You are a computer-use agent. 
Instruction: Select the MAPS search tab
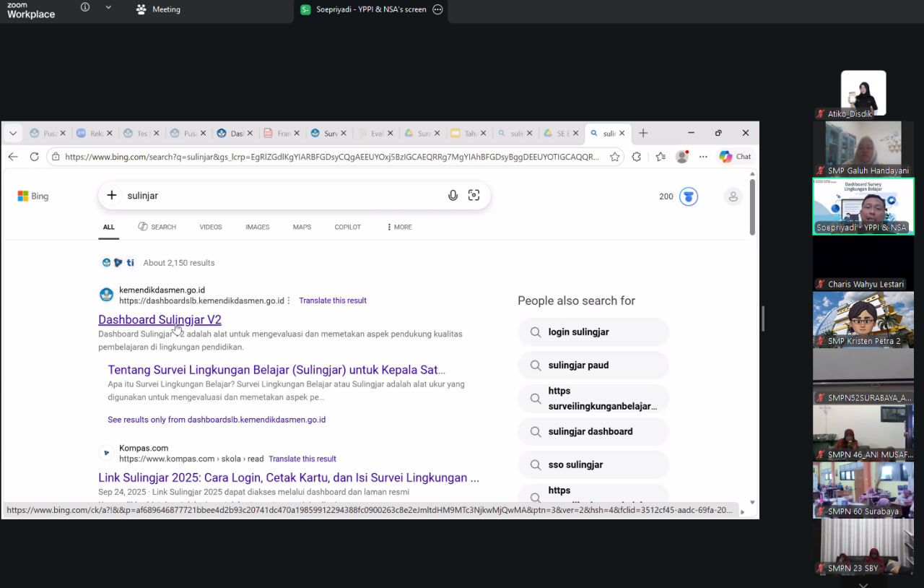[302, 227]
